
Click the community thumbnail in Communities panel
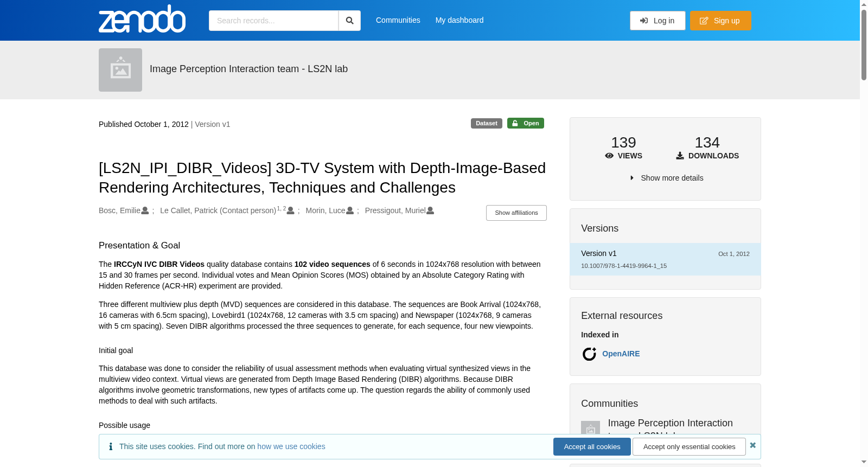coord(590,428)
